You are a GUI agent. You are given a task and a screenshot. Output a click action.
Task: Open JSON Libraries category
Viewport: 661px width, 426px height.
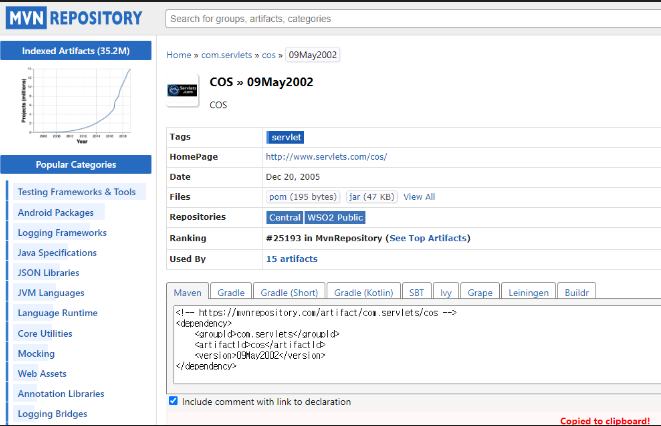(x=48, y=273)
